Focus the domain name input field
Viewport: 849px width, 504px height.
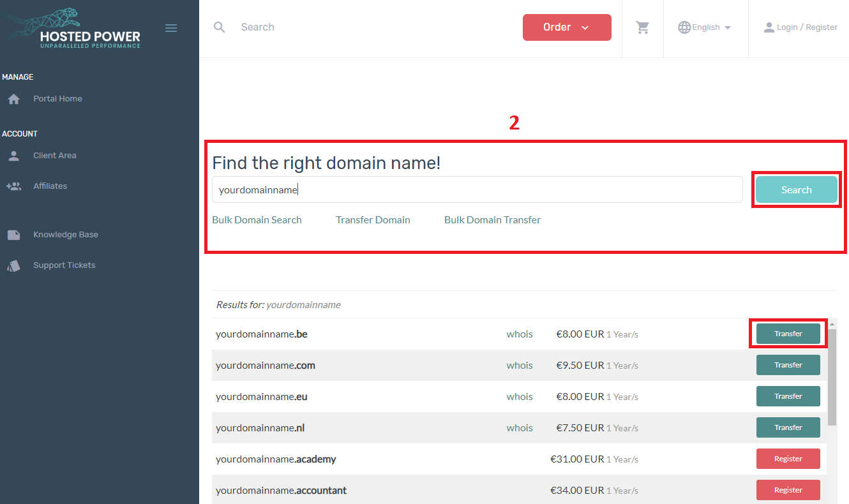pyautogui.click(x=477, y=189)
